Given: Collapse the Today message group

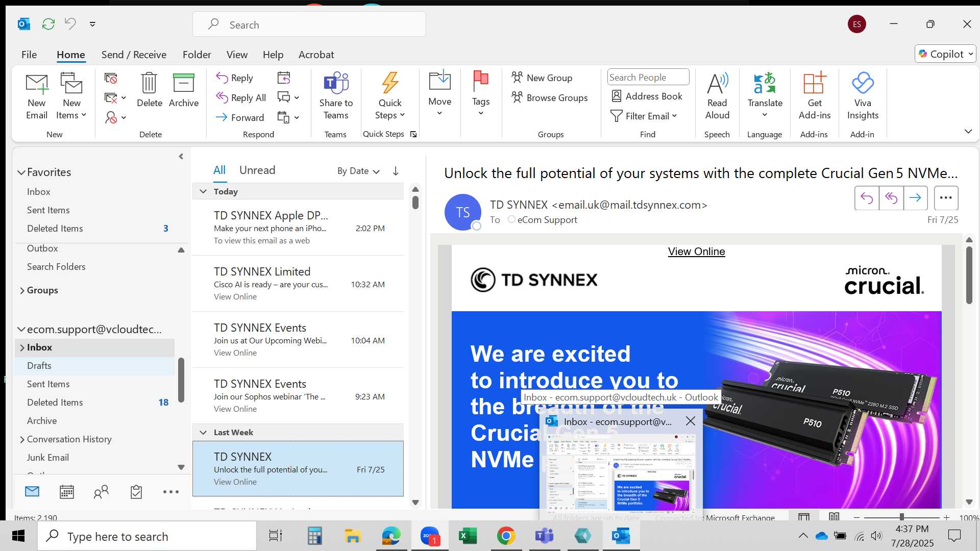Looking at the screenshot, I should 203,191.
